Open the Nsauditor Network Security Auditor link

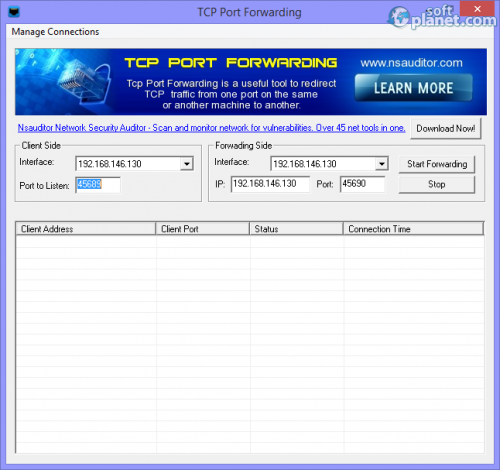point(211,128)
